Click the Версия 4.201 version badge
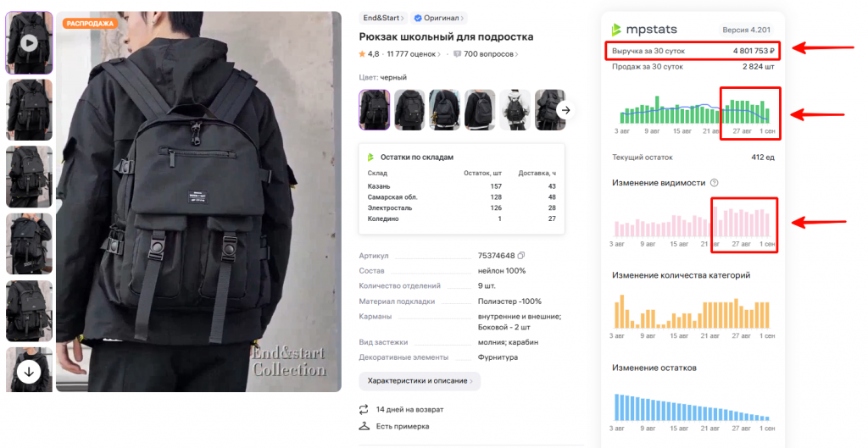868x448 pixels. 744,30
